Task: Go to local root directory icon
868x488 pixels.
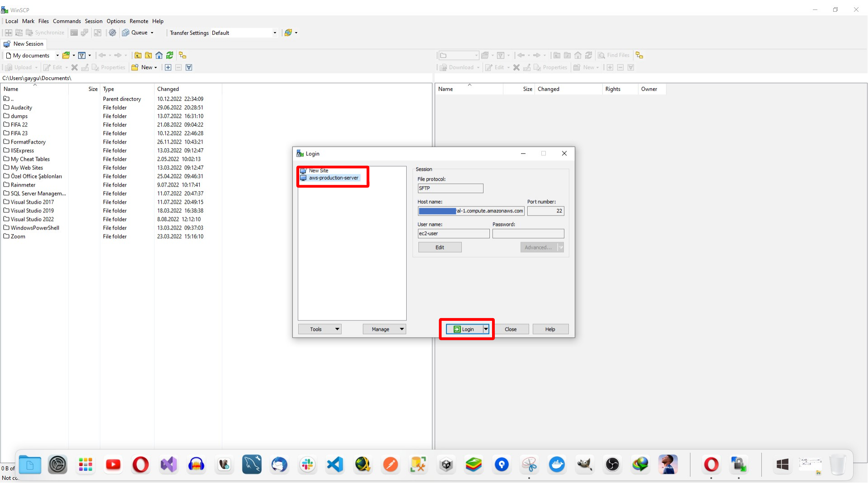Action: point(148,55)
